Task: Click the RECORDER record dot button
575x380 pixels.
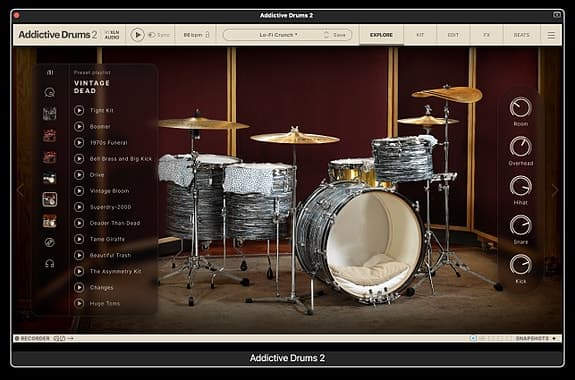Action: pos(17,338)
